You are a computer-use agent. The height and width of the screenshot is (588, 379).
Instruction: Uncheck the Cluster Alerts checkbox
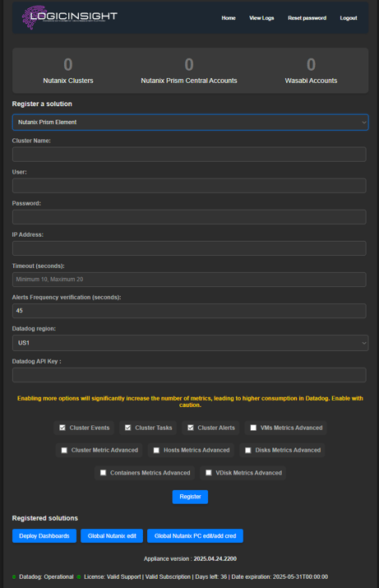pos(191,428)
